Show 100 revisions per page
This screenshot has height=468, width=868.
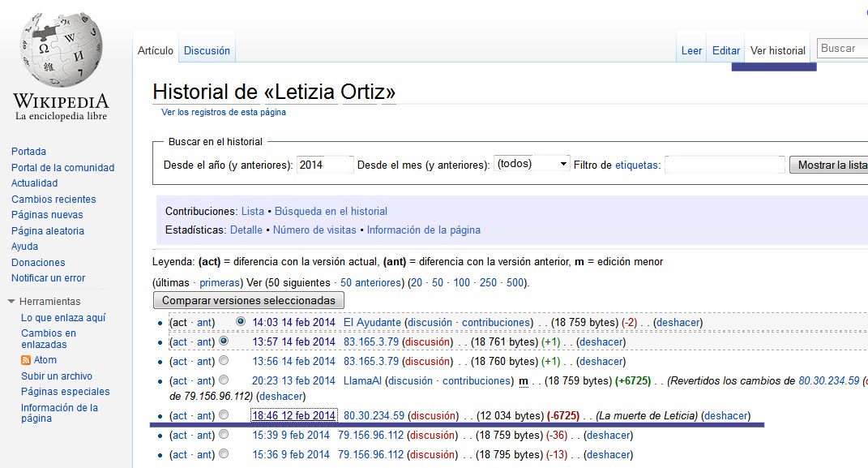pyautogui.click(x=462, y=282)
